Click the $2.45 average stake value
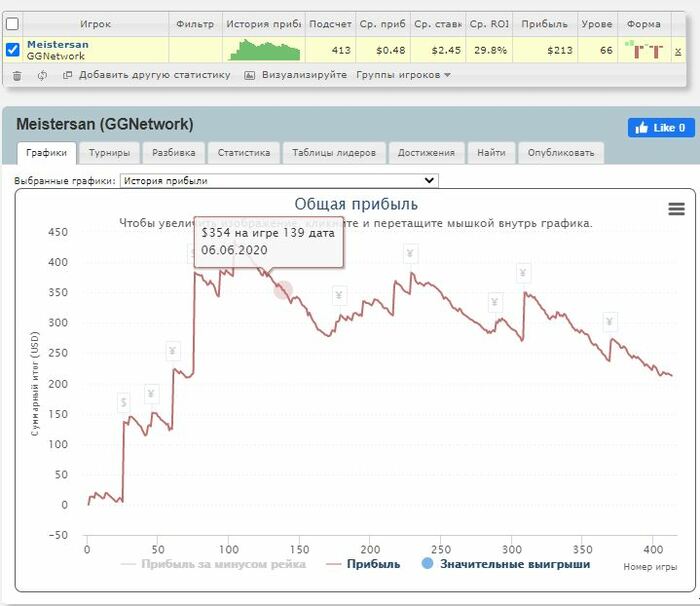The height and width of the screenshot is (606, 700). [446, 50]
